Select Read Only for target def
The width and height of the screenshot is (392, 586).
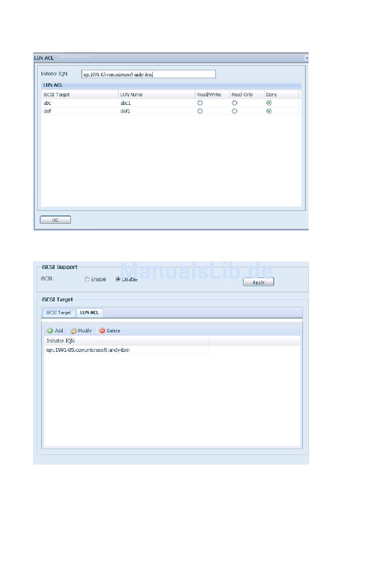point(234,111)
